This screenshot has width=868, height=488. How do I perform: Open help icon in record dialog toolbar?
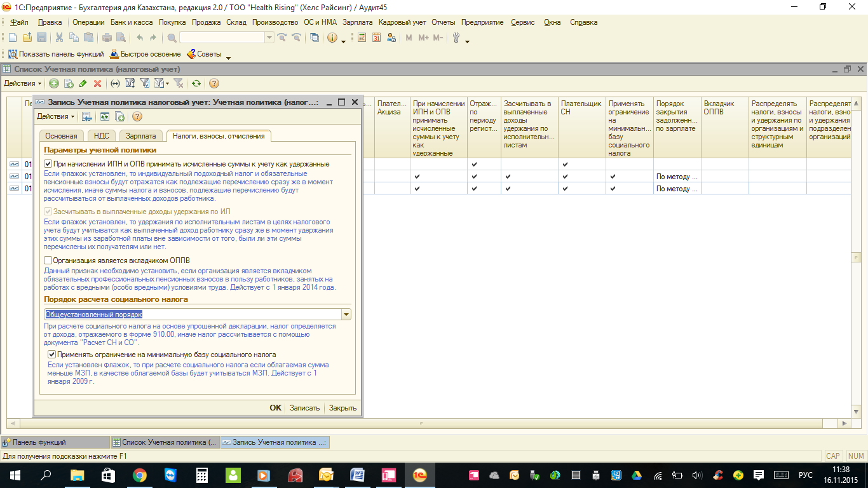[137, 116]
